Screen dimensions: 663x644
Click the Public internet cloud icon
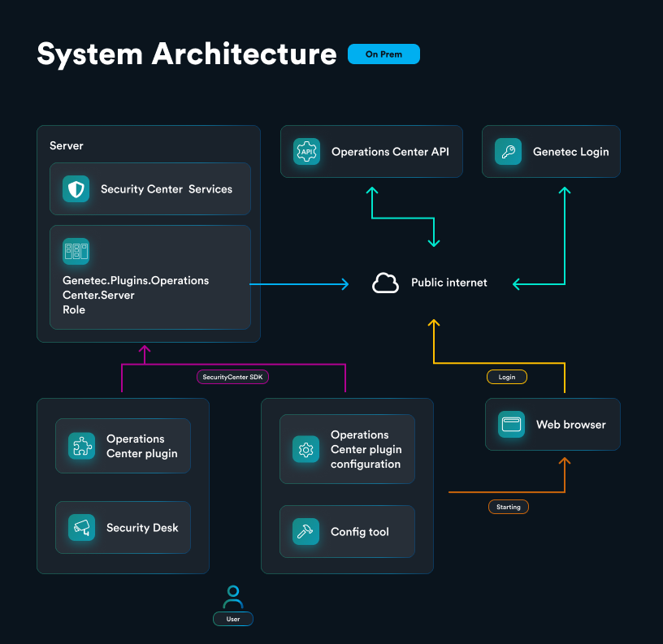click(x=385, y=283)
